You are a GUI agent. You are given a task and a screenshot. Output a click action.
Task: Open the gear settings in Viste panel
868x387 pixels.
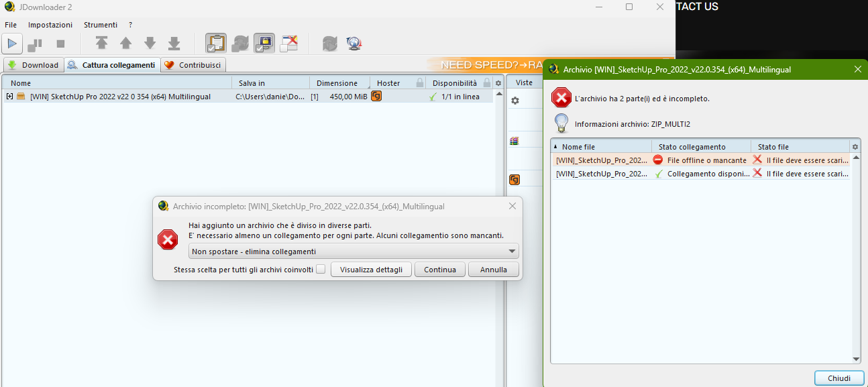[515, 100]
